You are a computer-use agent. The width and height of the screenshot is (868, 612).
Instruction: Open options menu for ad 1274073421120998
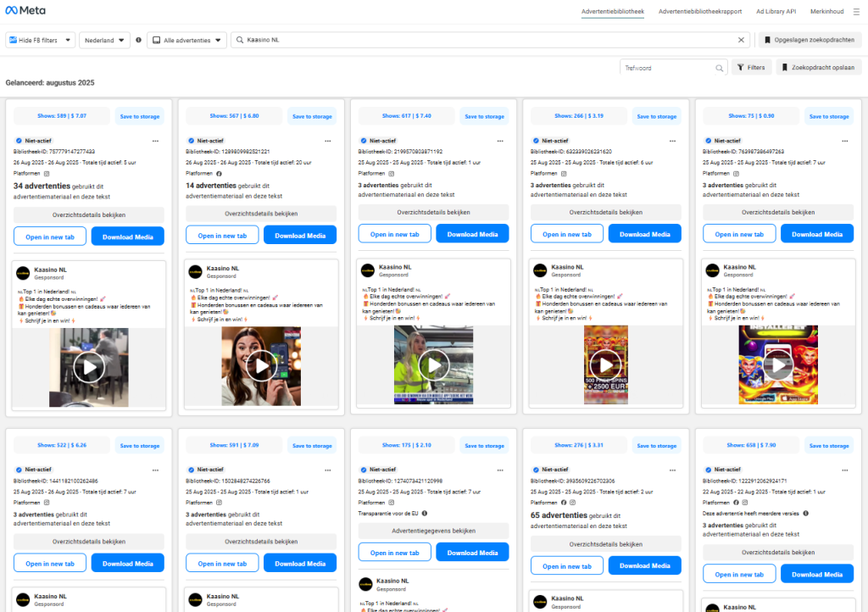pos(500,470)
